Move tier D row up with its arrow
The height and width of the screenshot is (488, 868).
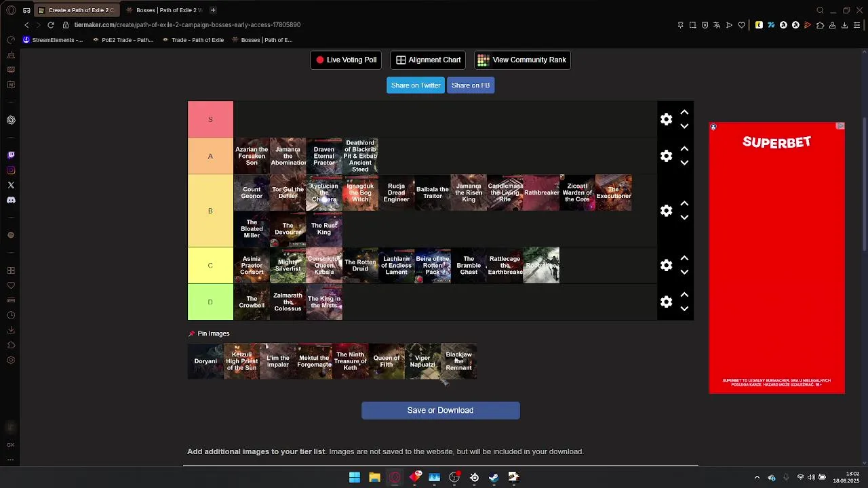point(684,295)
